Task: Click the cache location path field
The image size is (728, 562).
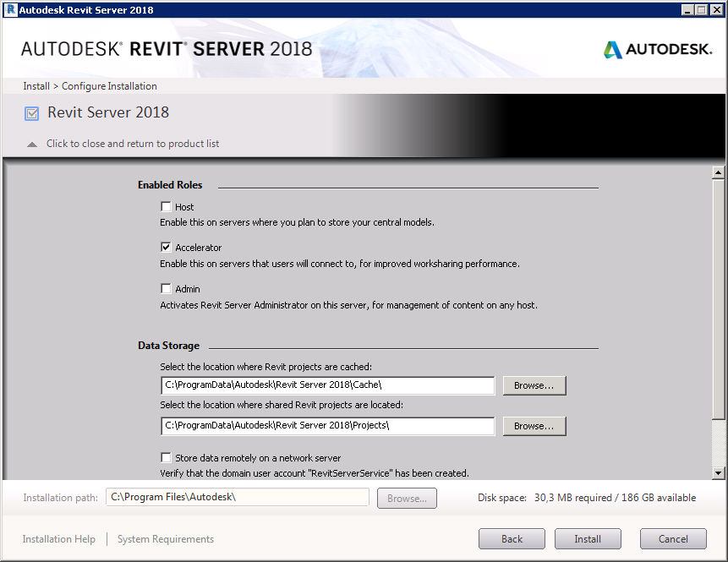Action: pyautogui.click(x=328, y=385)
